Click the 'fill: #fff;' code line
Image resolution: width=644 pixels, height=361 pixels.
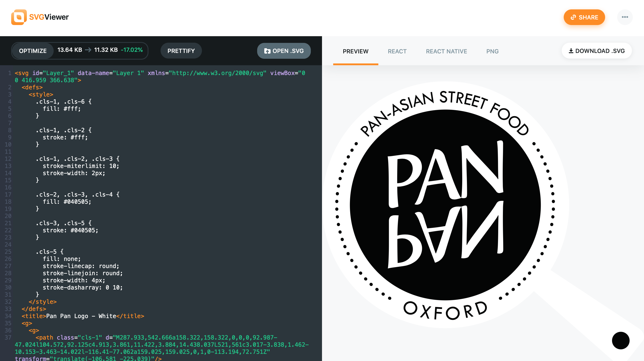62,109
